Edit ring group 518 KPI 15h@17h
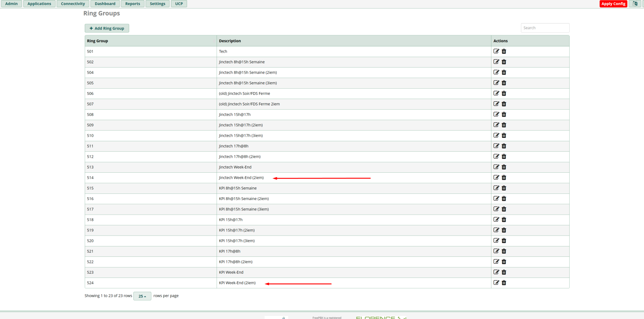This screenshot has height=319, width=644. [x=496, y=220]
